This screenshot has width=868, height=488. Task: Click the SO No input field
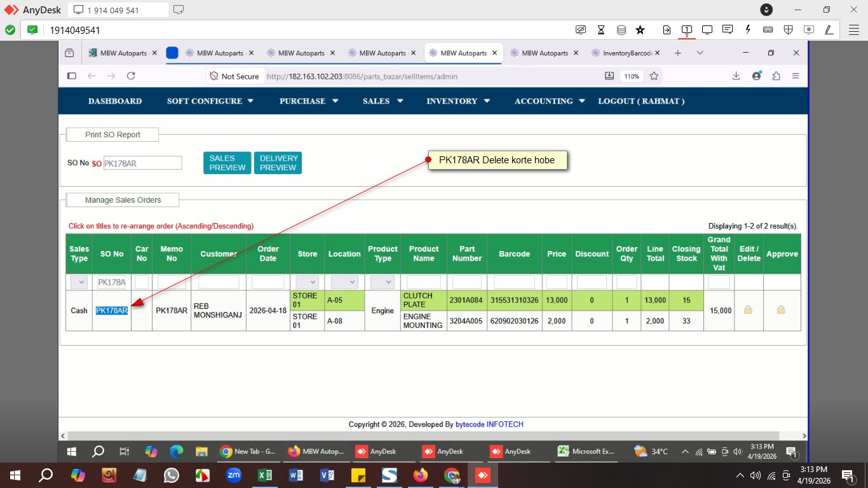pos(142,163)
